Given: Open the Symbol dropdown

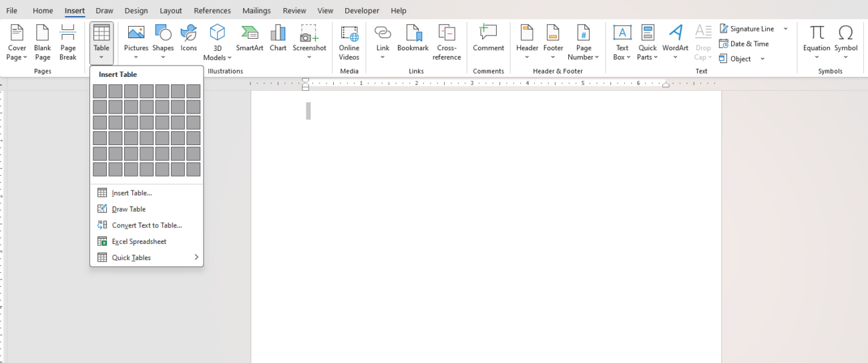Looking at the screenshot, I should (846, 43).
